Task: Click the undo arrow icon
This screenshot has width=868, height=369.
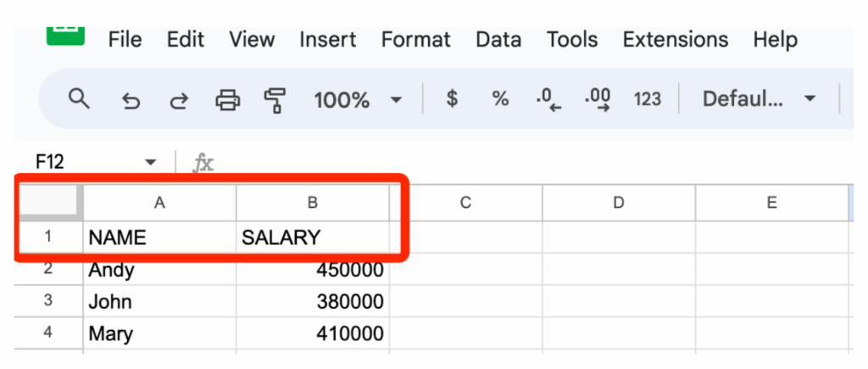Action: 131,101
